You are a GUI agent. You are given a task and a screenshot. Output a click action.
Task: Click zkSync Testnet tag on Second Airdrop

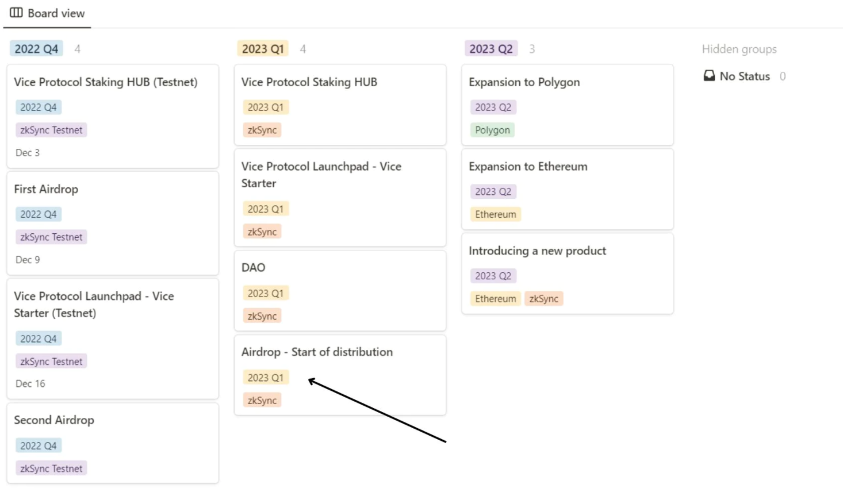pyautogui.click(x=51, y=468)
